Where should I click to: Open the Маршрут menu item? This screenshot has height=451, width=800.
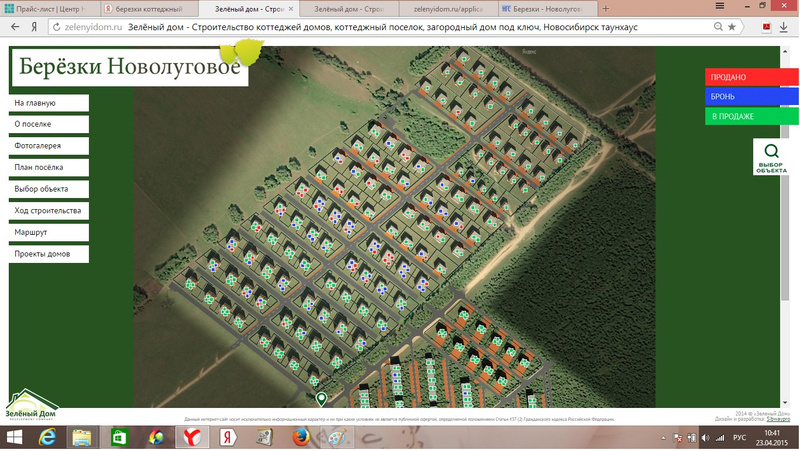tap(49, 233)
